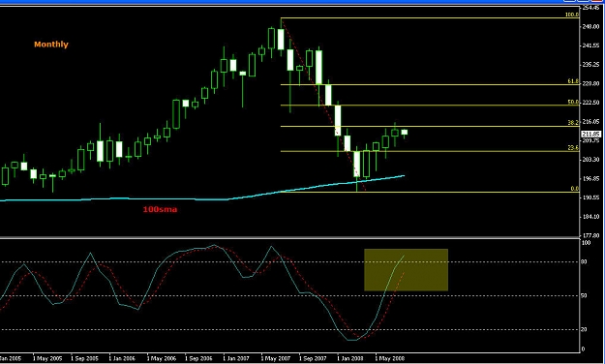Select the 216.05 price axis value
The image size is (605, 364).
(x=590, y=121)
